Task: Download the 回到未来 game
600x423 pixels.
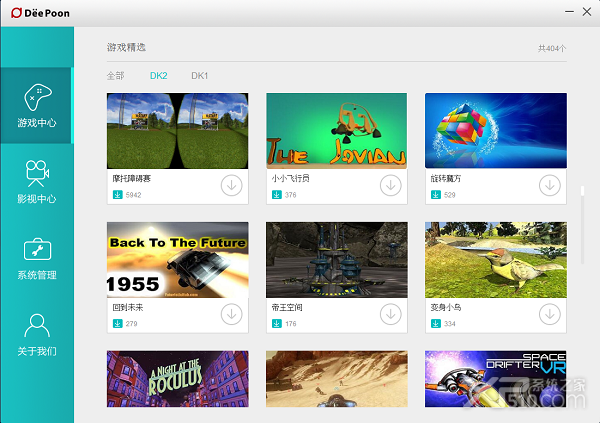Action: coord(232,314)
